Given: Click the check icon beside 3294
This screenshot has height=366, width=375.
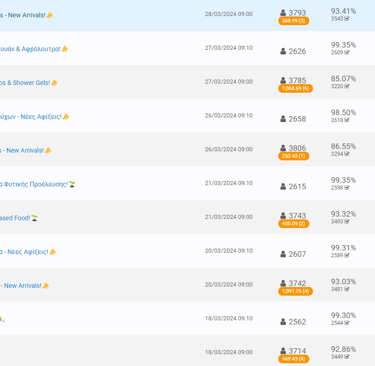Looking at the screenshot, I should (x=347, y=154).
